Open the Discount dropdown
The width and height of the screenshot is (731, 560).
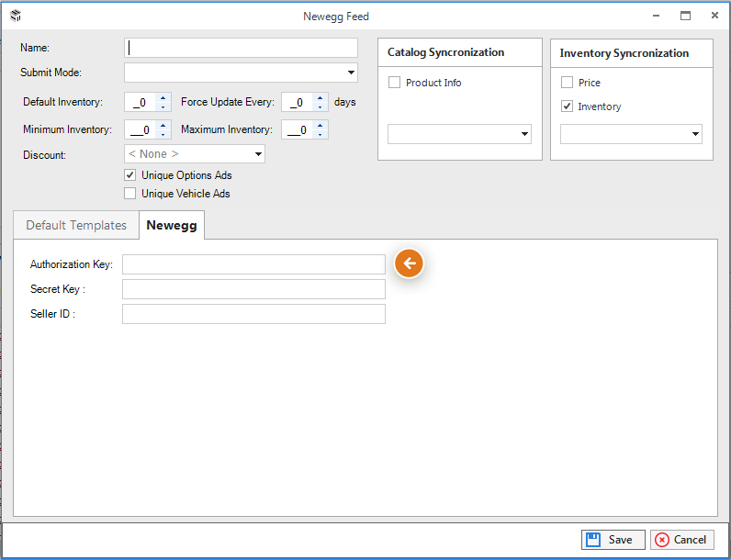tap(195, 154)
